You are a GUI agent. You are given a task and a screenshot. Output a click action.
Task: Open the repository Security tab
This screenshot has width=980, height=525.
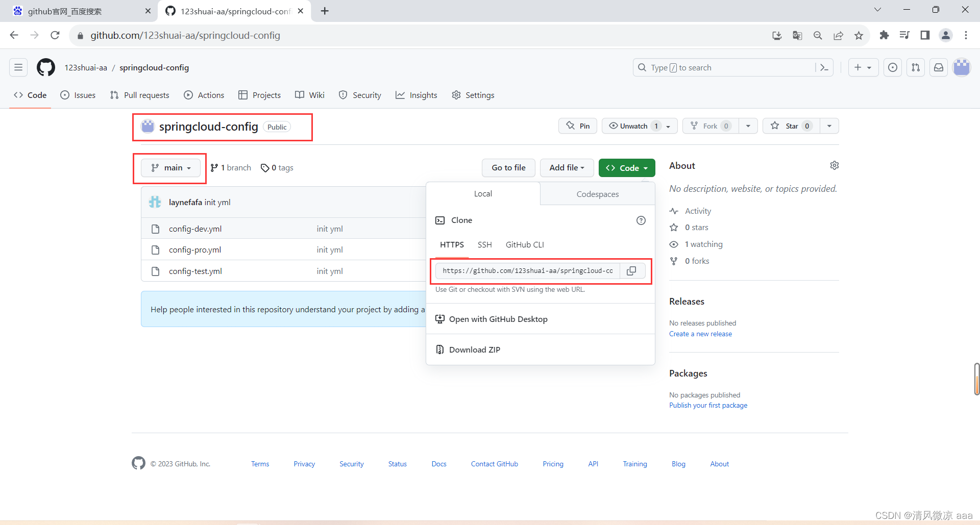click(x=360, y=95)
